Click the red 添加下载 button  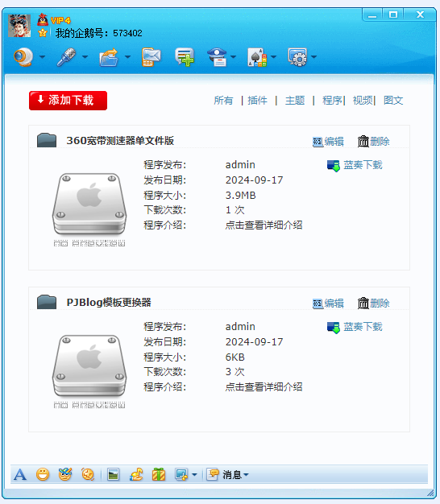tap(68, 101)
